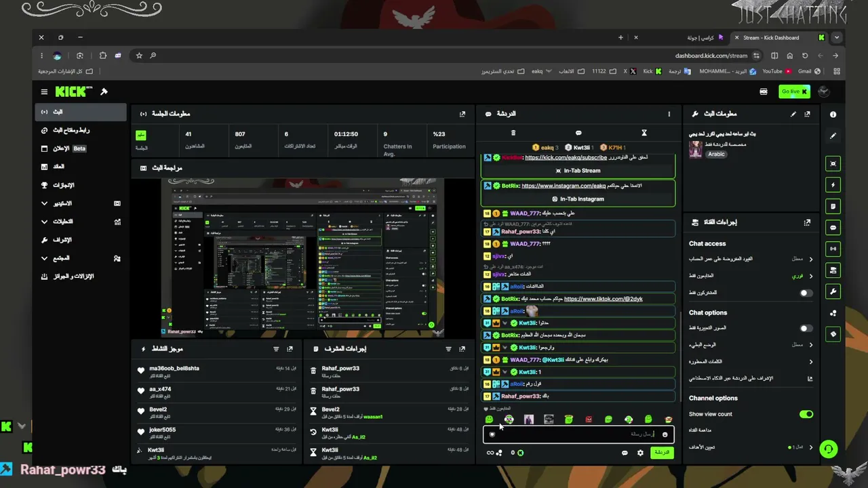Click the In-Tab Instagram button
Viewport: 868px width, 488px height.
pyautogui.click(x=578, y=199)
